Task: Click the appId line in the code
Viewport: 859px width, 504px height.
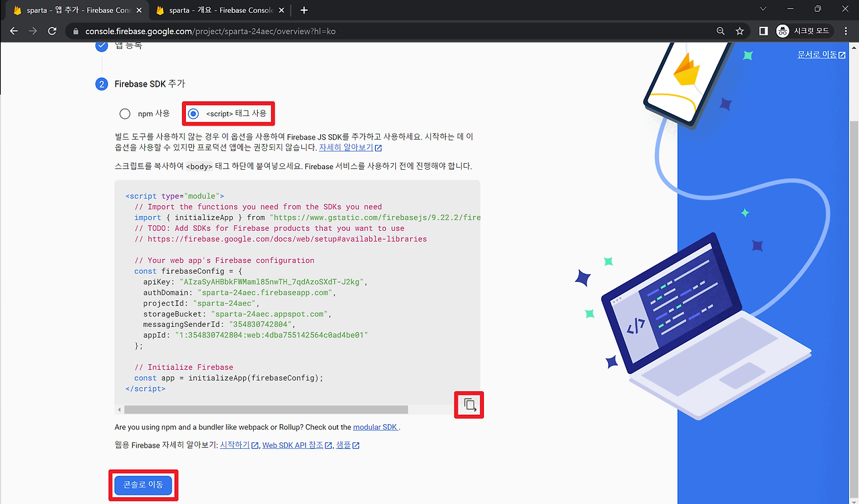Action: [x=256, y=336]
